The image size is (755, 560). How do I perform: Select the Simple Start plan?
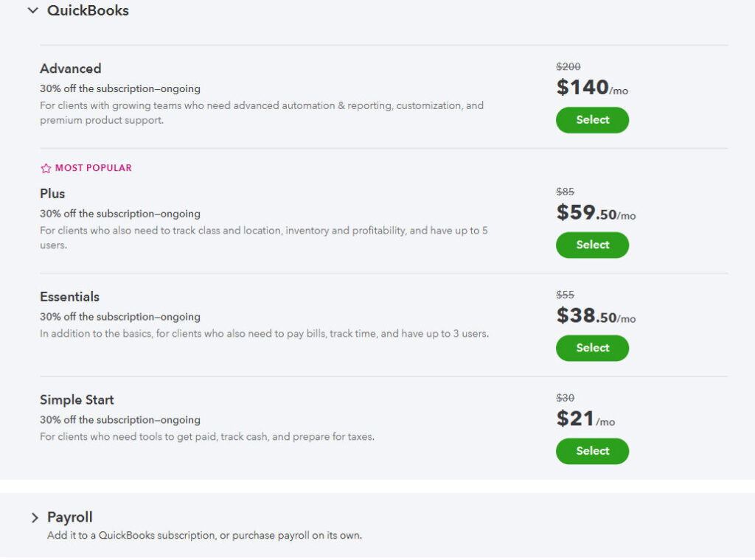pos(592,451)
